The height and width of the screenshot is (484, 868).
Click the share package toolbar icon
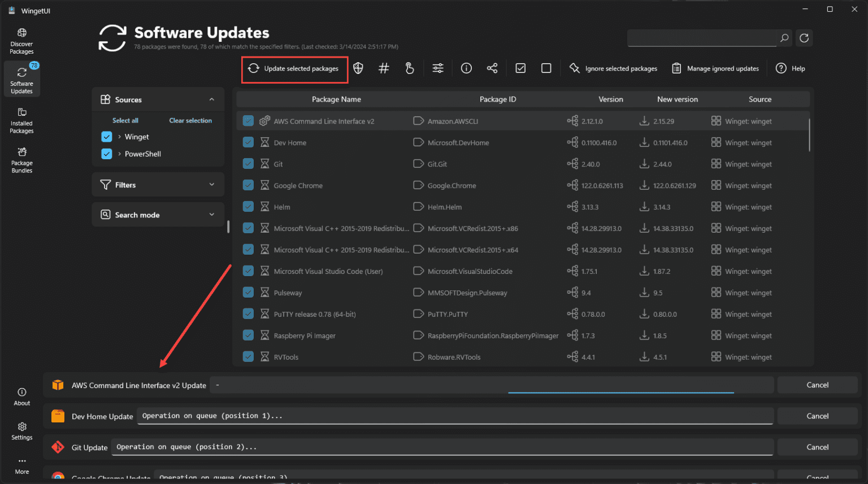[x=492, y=68]
